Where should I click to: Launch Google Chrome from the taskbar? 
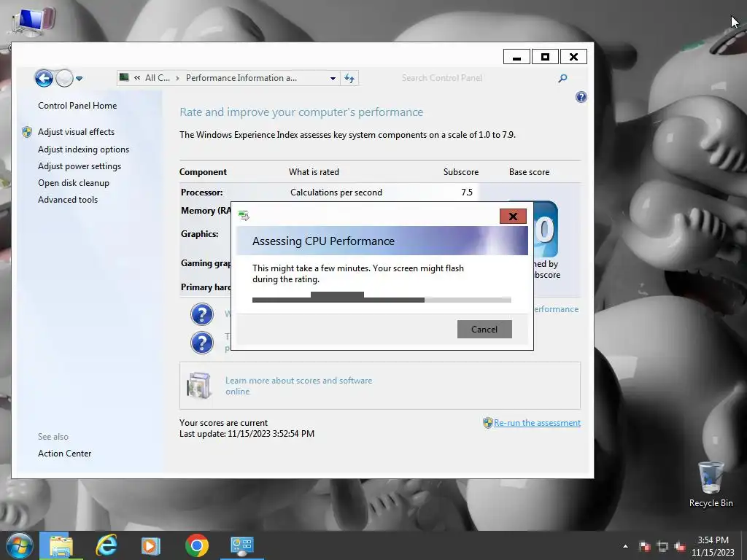click(197, 545)
